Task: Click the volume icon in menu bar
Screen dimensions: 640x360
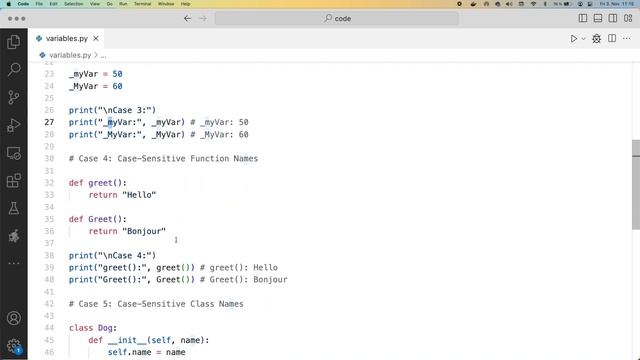Action: click(x=509, y=4)
